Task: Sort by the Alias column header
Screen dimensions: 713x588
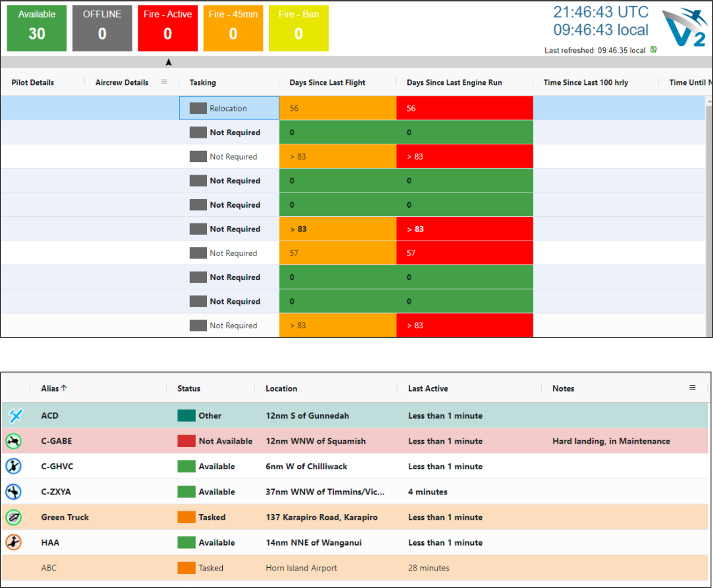Action: pyautogui.click(x=50, y=388)
